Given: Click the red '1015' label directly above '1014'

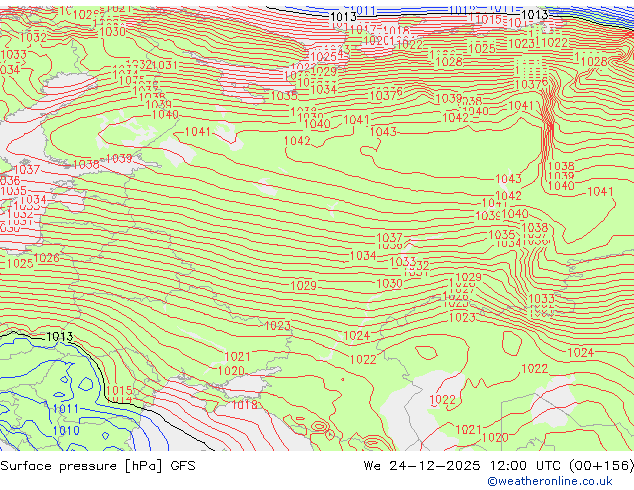Looking at the screenshot, I should (x=119, y=390).
